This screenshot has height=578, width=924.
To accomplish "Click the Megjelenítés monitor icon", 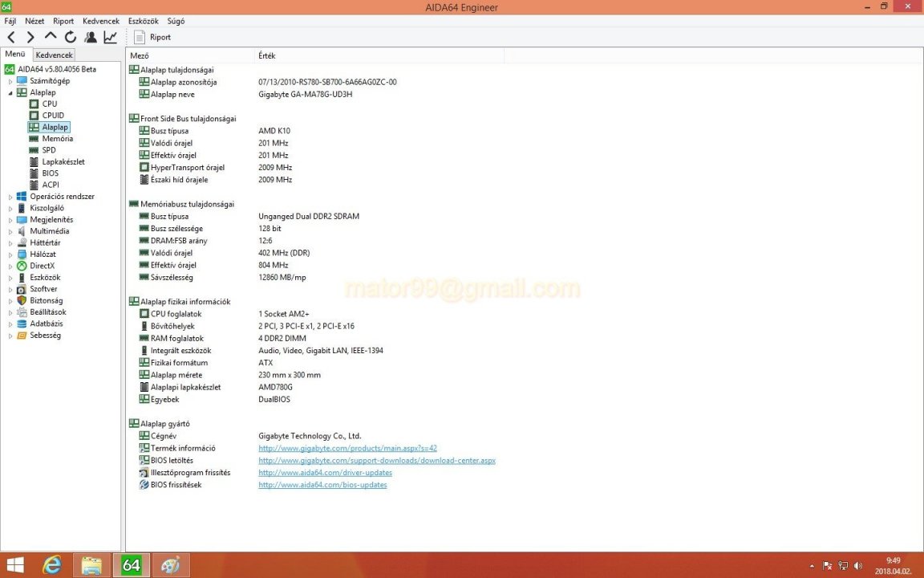I will (22, 219).
